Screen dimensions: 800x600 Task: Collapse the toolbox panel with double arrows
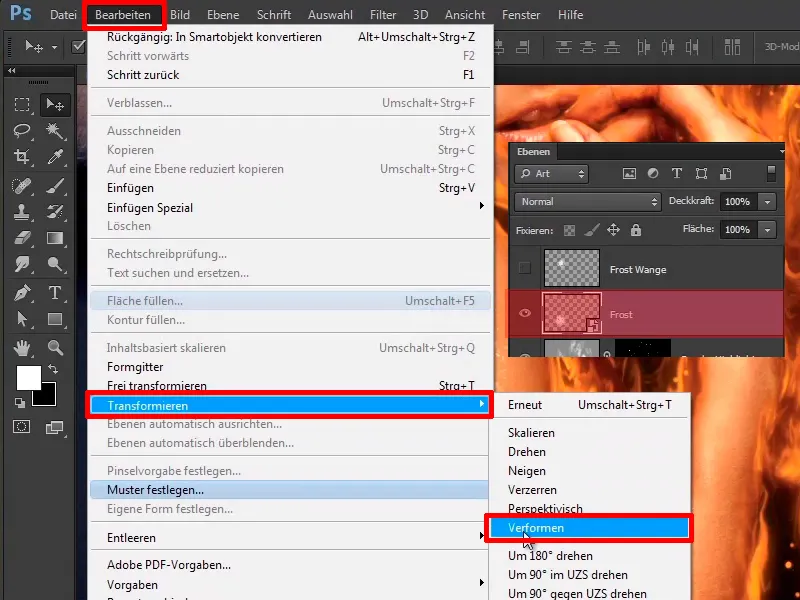point(12,71)
